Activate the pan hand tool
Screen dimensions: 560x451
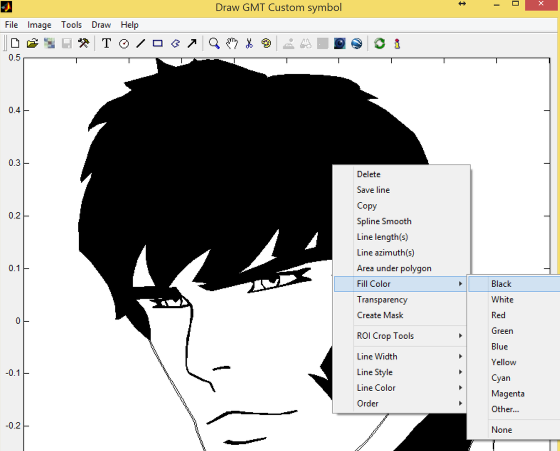[232, 44]
